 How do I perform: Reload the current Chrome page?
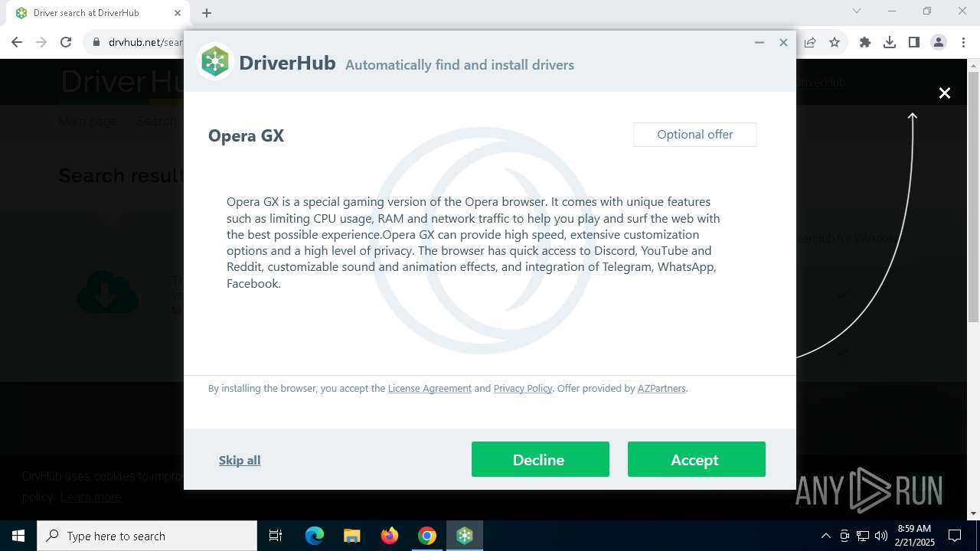tap(66, 42)
